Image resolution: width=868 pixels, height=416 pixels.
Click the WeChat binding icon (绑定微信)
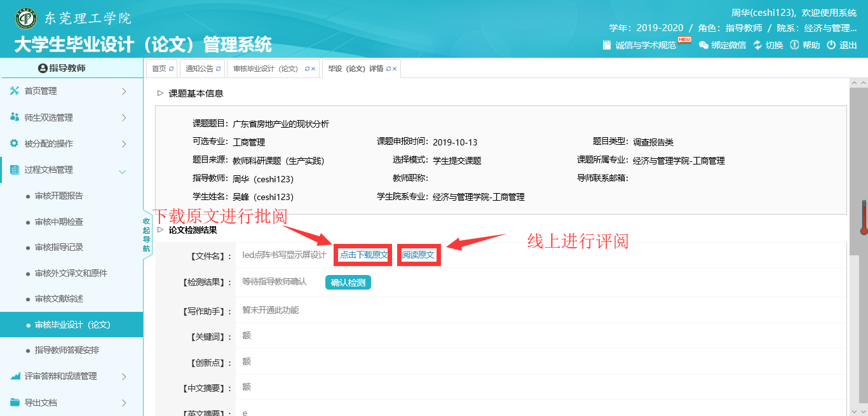703,45
